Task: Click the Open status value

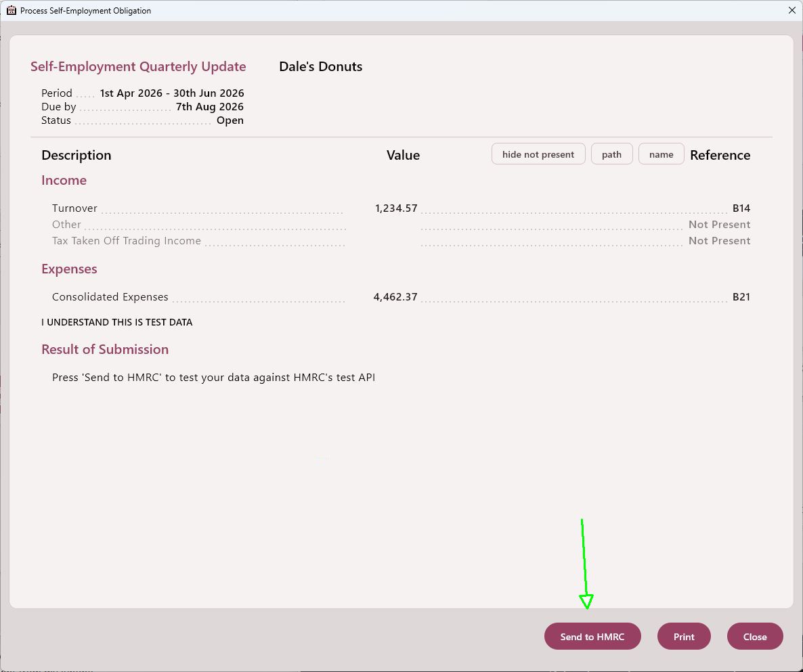Action: pos(230,120)
